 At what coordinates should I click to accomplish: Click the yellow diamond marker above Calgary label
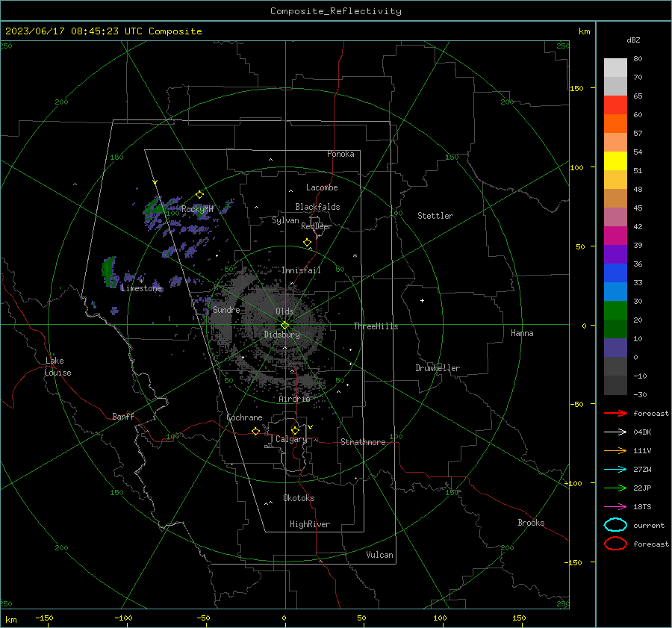[x=295, y=430]
